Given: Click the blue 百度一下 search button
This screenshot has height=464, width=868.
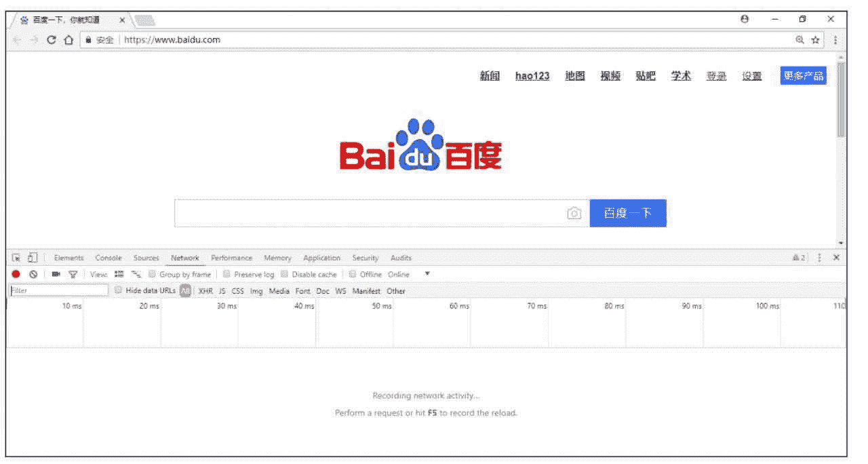Looking at the screenshot, I should (x=628, y=213).
